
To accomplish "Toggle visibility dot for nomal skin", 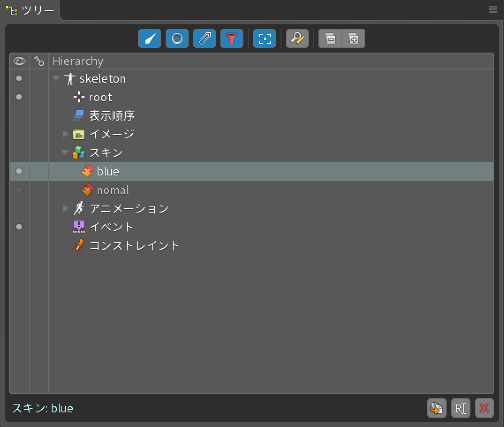I will point(19,190).
